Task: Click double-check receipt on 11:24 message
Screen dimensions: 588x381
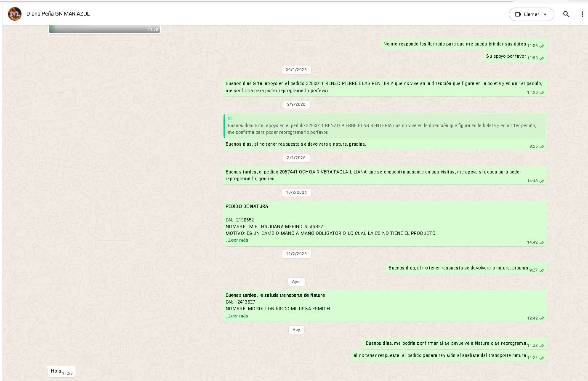Action: [x=542, y=358]
